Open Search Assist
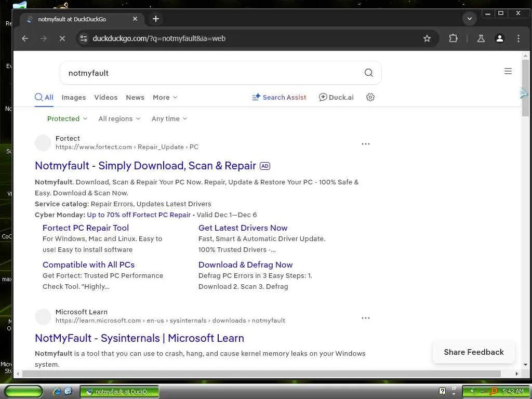The image size is (532, 399). [x=279, y=97]
